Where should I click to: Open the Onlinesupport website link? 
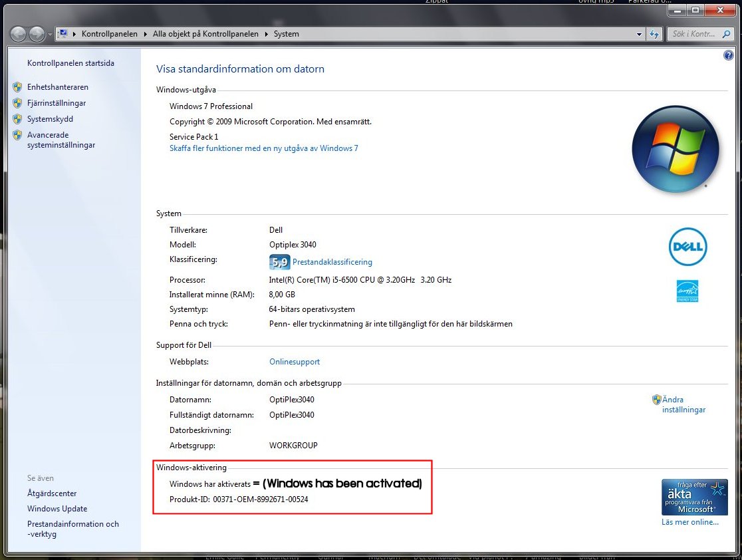pos(295,362)
